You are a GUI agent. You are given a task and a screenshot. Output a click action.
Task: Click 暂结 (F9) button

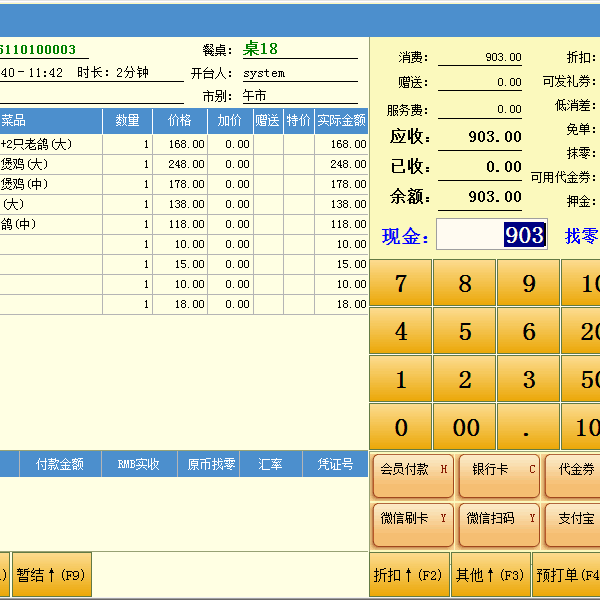(x=52, y=574)
